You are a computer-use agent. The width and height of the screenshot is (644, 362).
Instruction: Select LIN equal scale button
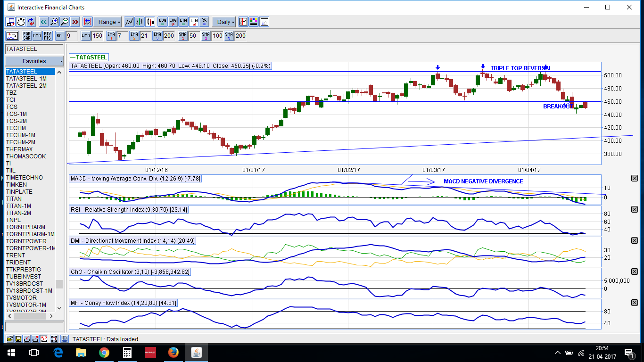coord(183,22)
